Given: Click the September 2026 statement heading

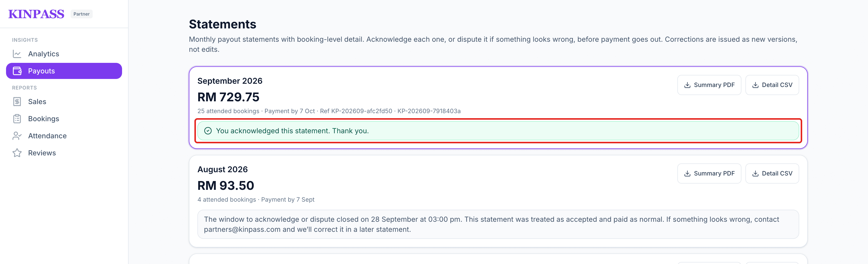Looking at the screenshot, I should 230,81.
